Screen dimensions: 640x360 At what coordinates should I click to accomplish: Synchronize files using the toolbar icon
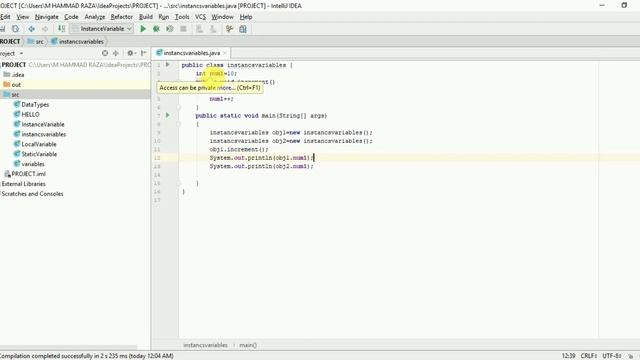(x=16, y=29)
